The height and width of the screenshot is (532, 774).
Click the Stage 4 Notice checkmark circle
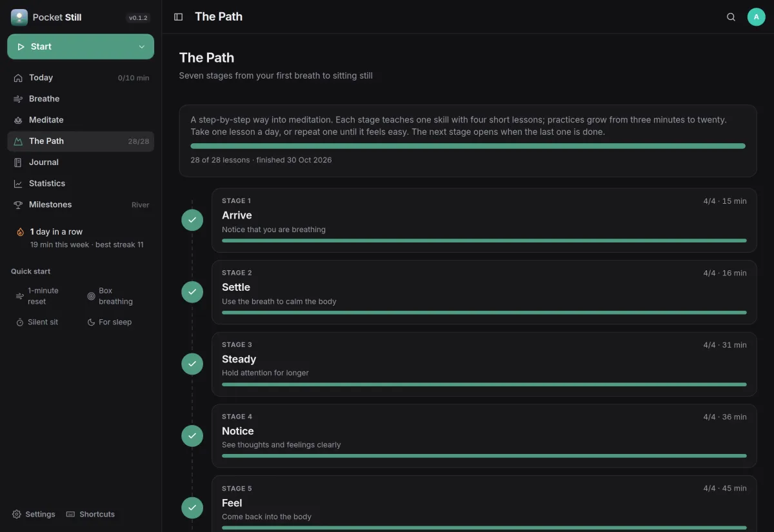192,436
